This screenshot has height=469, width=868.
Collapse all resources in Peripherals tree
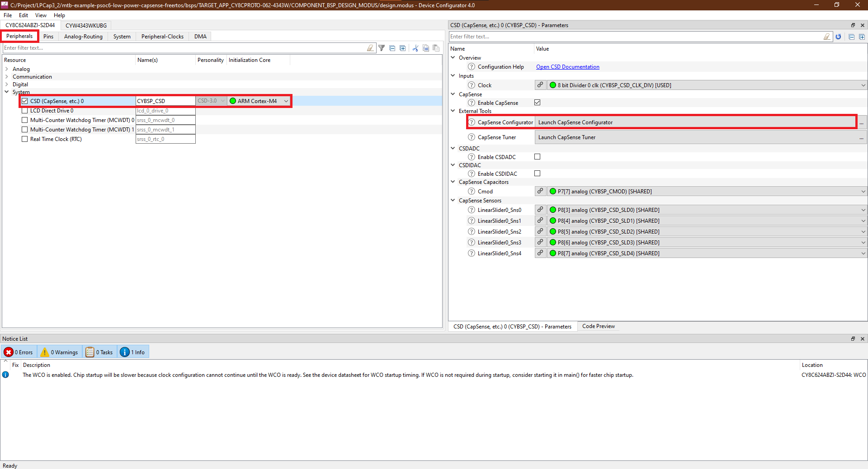tap(392, 48)
